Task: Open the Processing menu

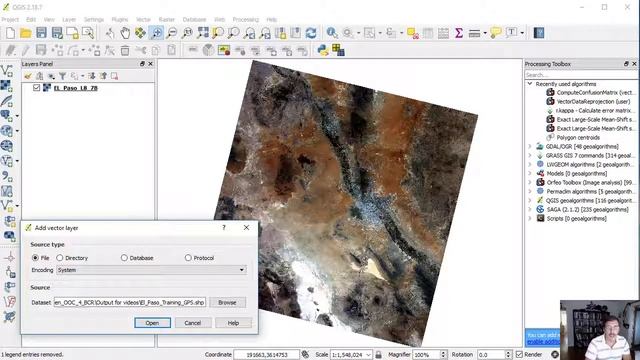Action: click(x=245, y=19)
